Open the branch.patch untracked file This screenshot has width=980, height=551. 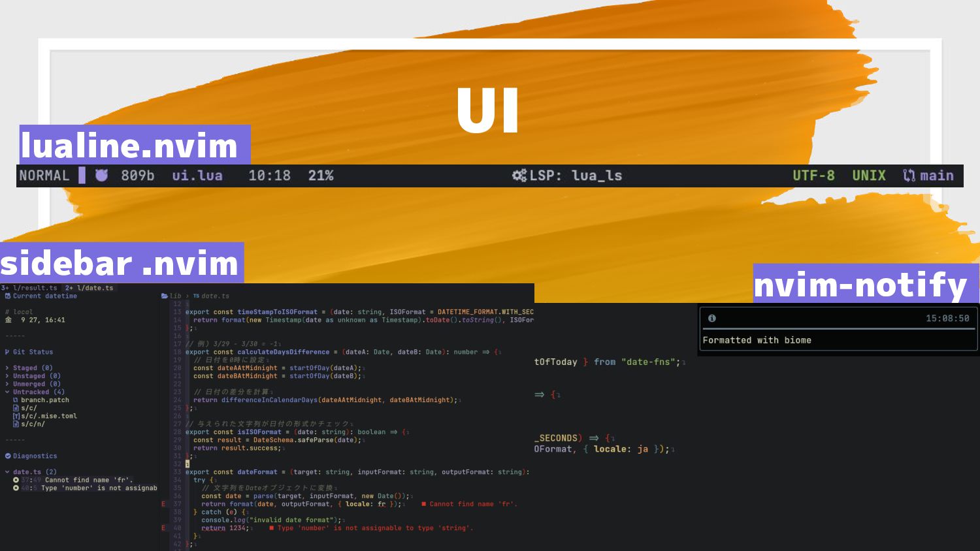pyautogui.click(x=45, y=400)
